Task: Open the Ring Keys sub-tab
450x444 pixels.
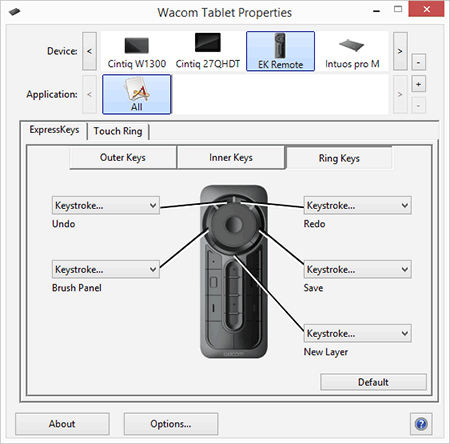Action: 339,158
